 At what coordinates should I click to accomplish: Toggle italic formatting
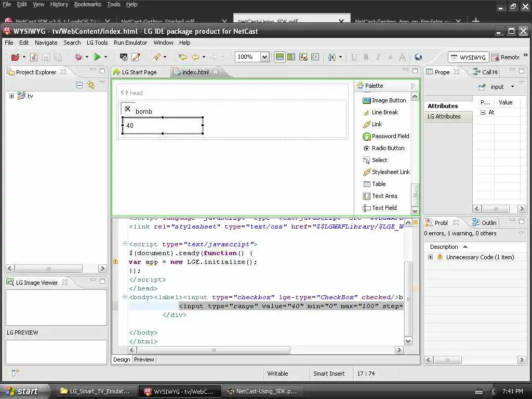pyautogui.click(x=378, y=57)
